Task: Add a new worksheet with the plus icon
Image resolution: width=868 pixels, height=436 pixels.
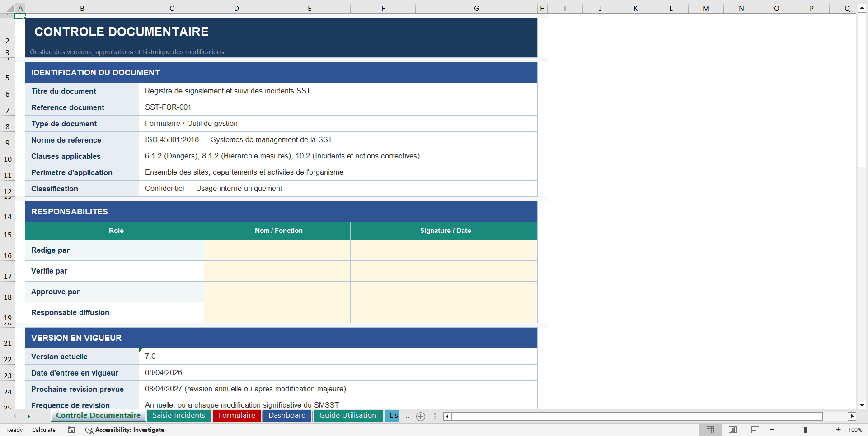Action: 420,416
